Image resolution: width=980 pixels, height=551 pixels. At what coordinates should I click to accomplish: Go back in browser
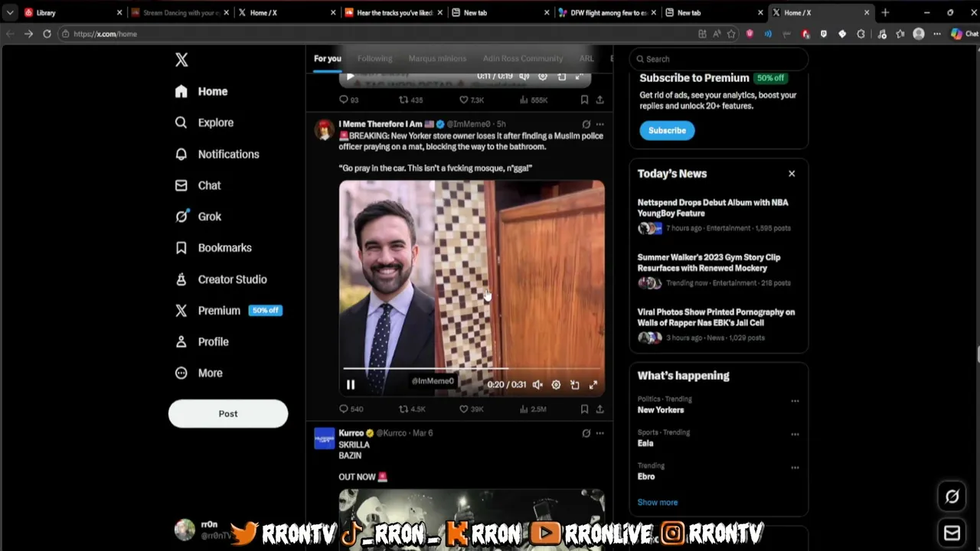[11, 34]
